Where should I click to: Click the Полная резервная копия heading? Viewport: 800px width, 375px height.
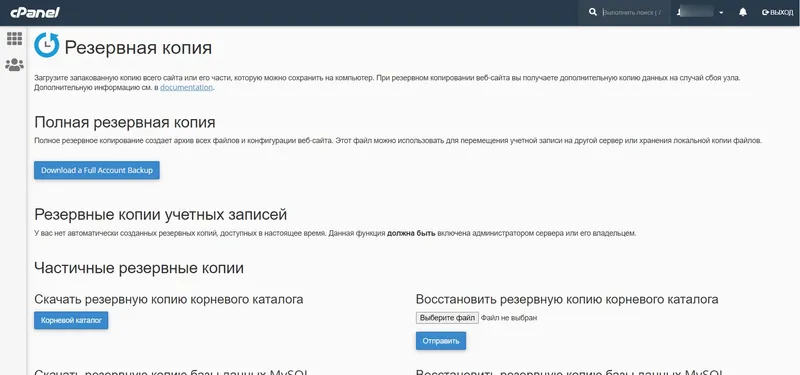[x=124, y=122]
